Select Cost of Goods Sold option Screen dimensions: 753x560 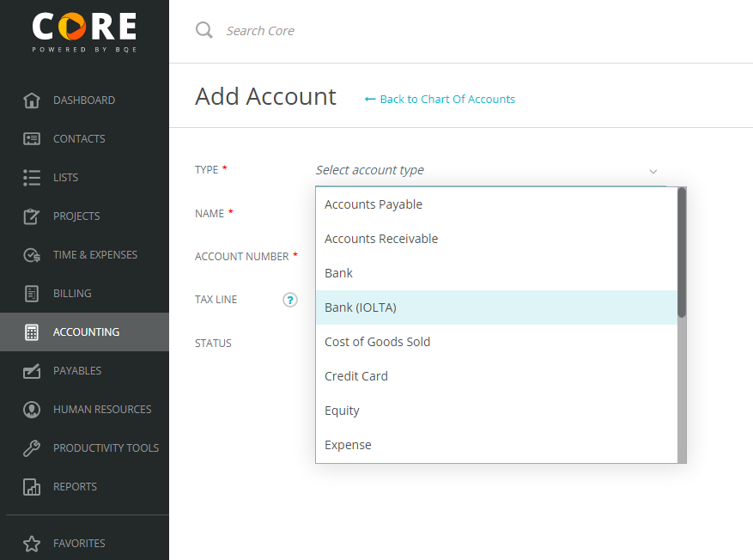[x=496, y=342]
